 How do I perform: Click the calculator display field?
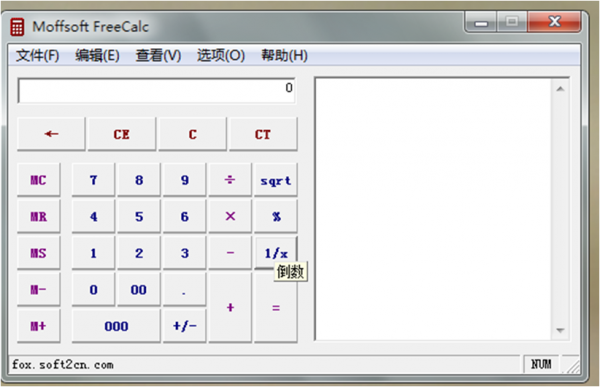point(156,90)
